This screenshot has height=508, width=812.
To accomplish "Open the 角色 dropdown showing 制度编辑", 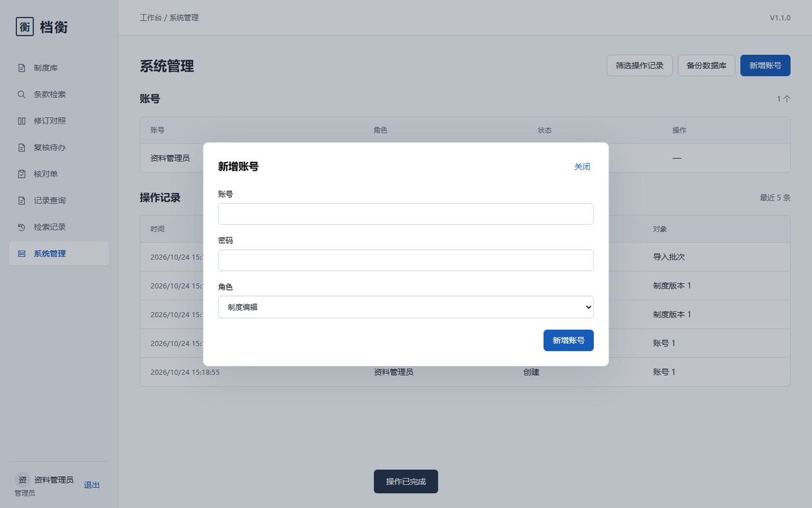I will click(x=405, y=307).
